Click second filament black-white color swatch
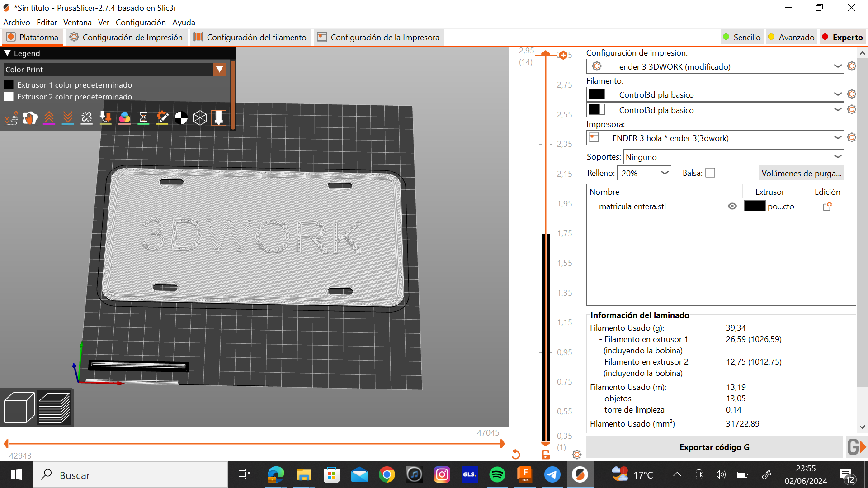Viewport: 868px width, 488px height. (597, 110)
